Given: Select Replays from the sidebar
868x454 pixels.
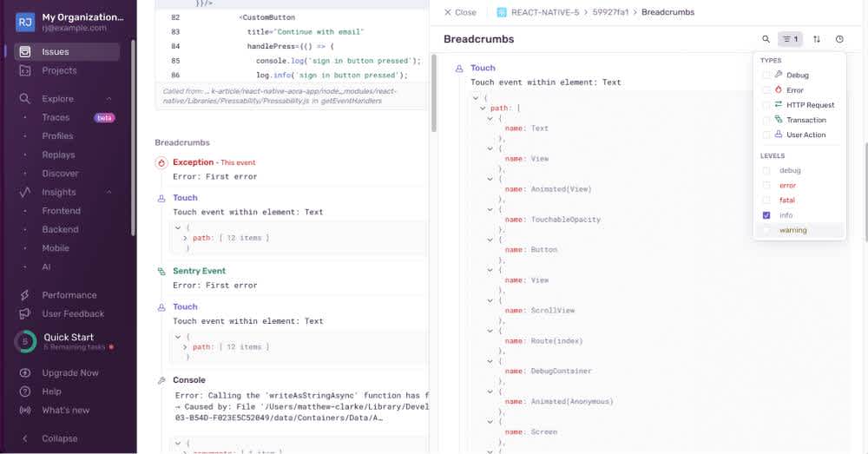Looking at the screenshot, I should coord(58,155).
